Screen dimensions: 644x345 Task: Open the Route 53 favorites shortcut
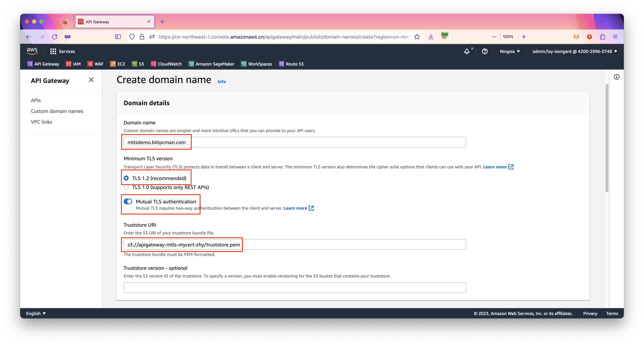(x=291, y=64)
